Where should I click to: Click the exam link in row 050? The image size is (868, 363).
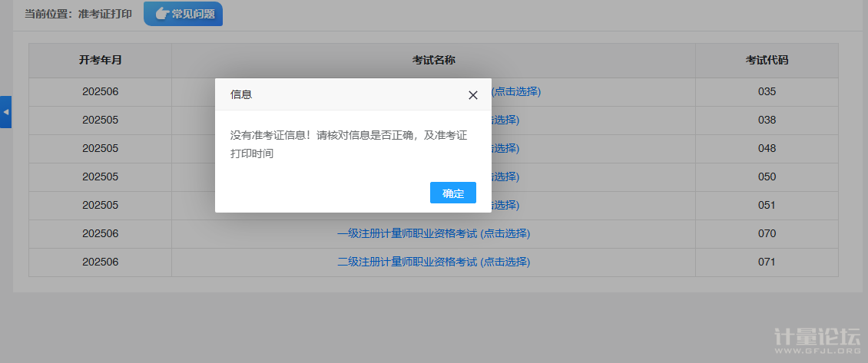tap(505, 177)
